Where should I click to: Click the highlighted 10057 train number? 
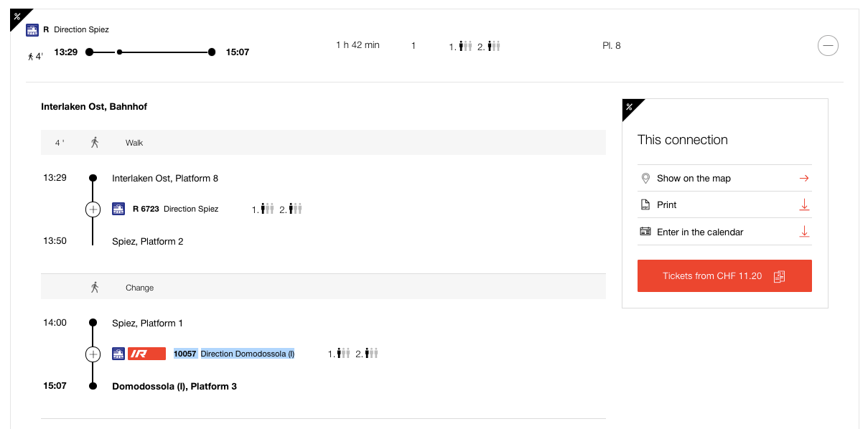click(x=185, y=354)
